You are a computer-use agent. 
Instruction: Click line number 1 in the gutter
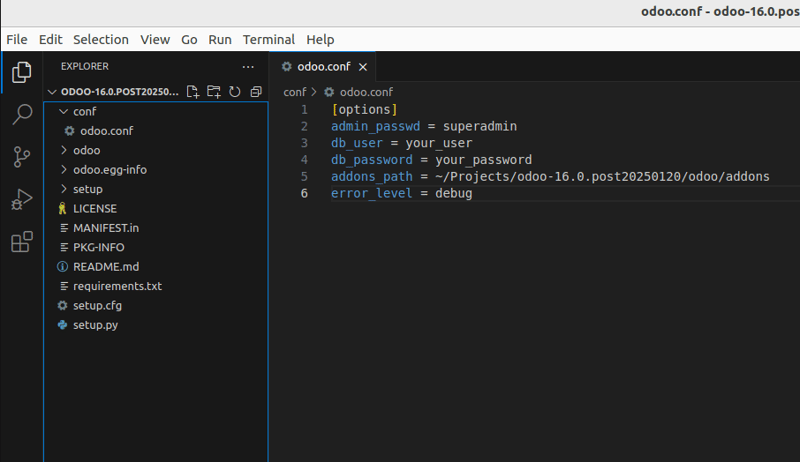pyautogui.click(x=304, y=110)
